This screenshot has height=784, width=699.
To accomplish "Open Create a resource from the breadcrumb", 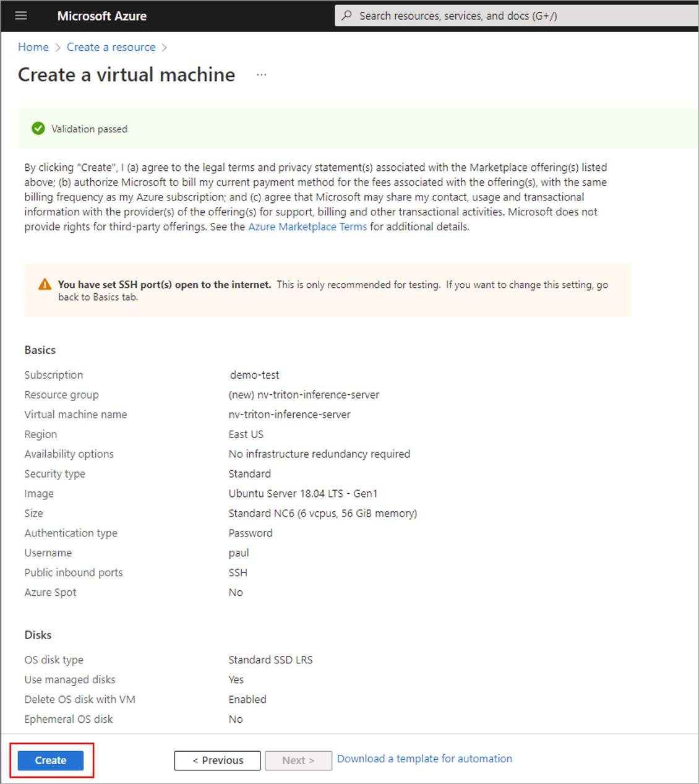I will pos(111,47).
